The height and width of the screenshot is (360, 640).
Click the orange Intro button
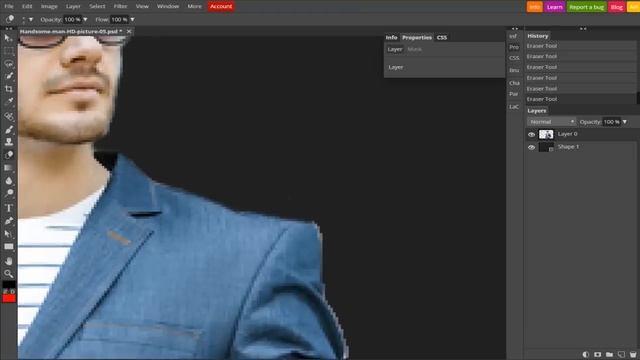point(534,7)
